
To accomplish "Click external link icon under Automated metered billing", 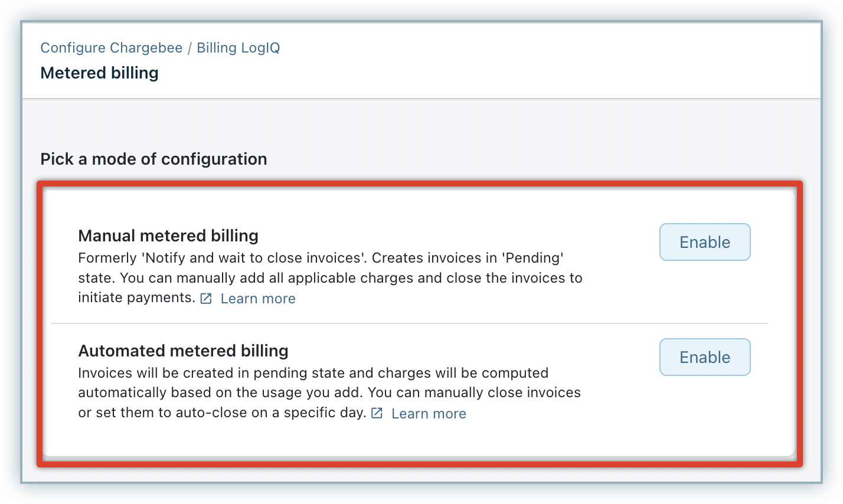I will tap(377, 413).
